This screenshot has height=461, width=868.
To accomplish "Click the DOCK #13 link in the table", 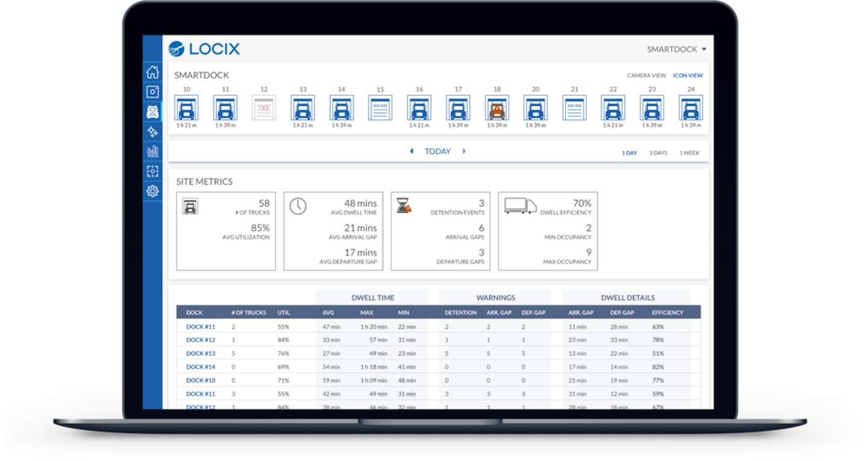I will point(200,353).
